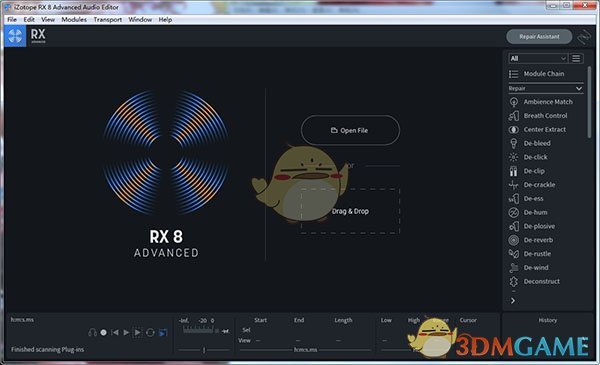Click the De-plosive module icon
600x365 pixels.
coord(514,226)
